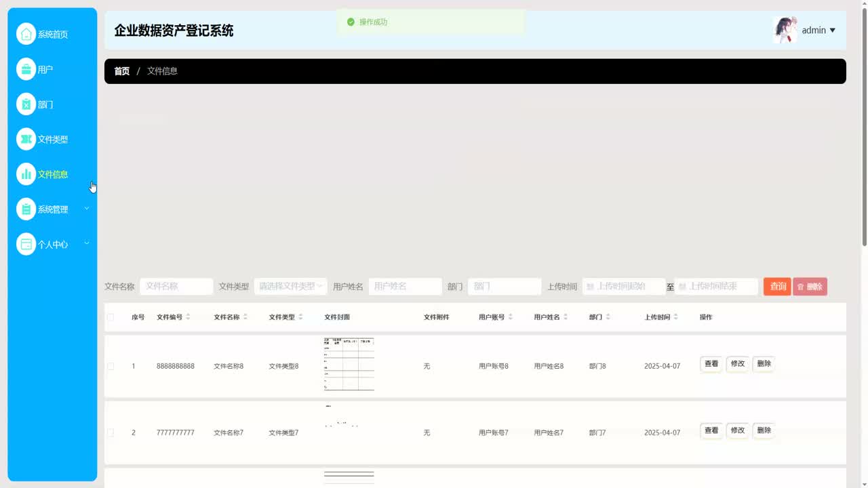Click the sort icon beside 文件编号 header
The image size is (868, 488).
pyautogui.click(x=188, y=317)
